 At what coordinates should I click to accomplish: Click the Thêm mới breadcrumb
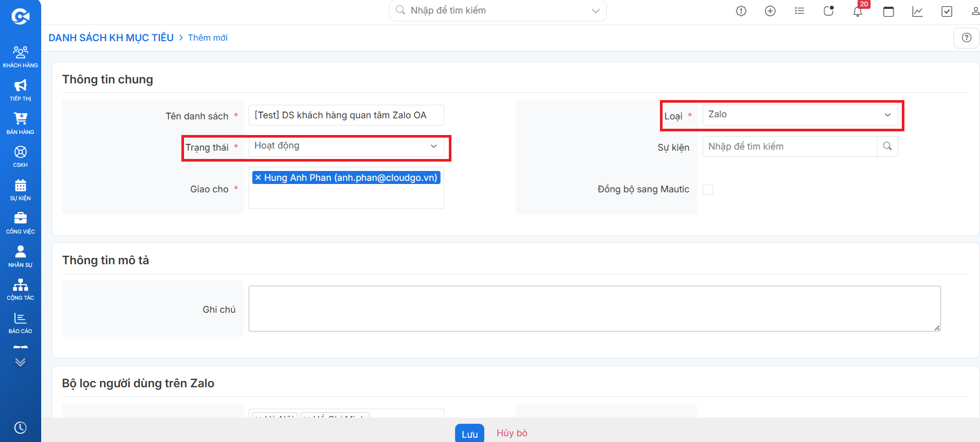[207, 38]
